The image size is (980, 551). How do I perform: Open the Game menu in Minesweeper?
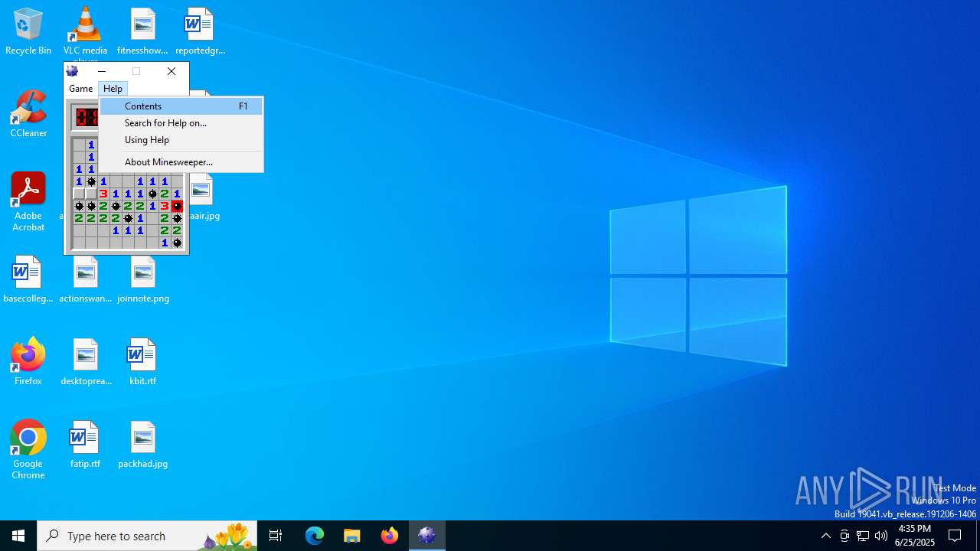(x=80, y=89)
